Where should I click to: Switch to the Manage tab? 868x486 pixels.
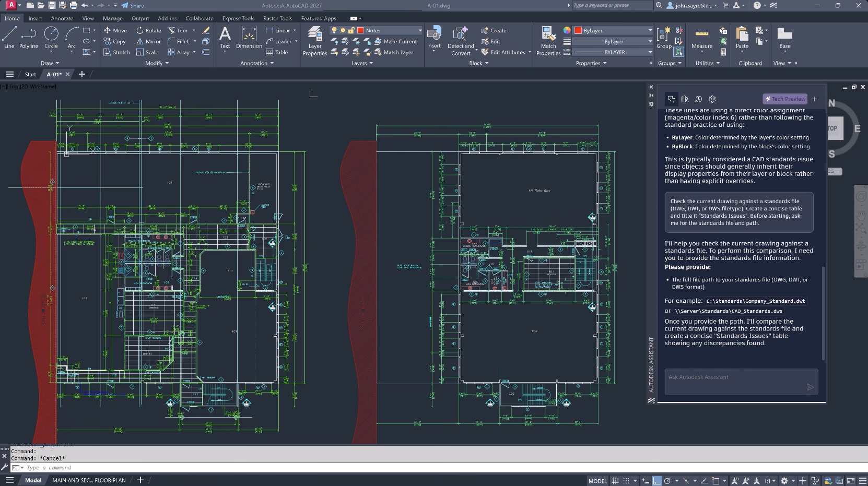click(x=113, y=18)
